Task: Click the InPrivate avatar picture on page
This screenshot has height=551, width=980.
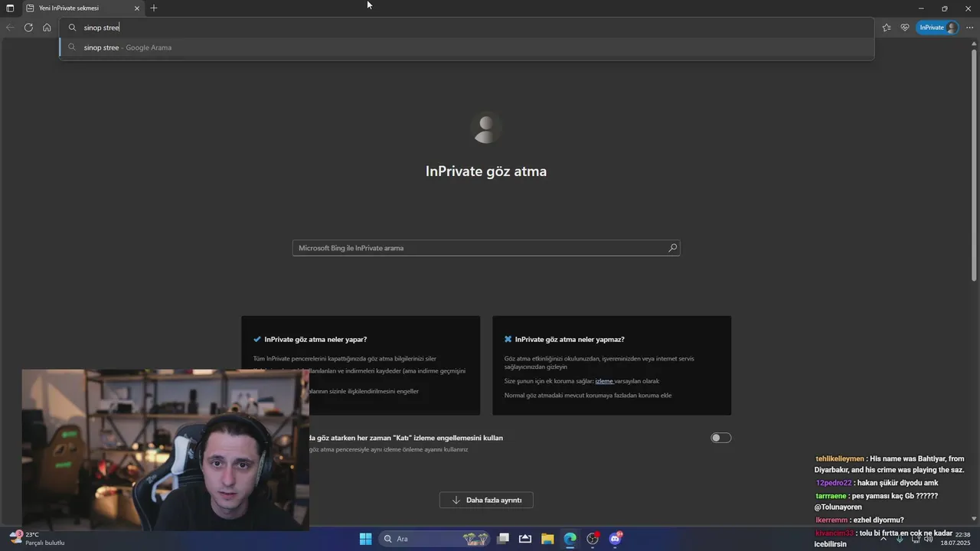Action: pos(486,128)
